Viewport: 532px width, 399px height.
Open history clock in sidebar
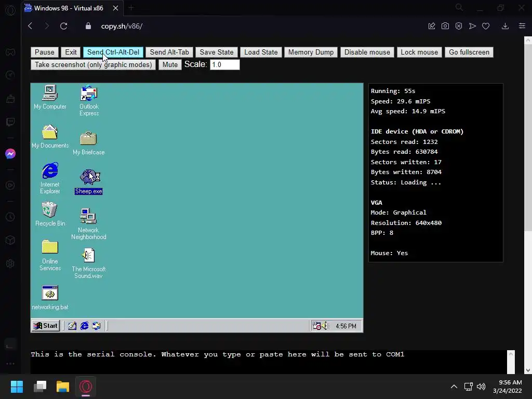tap(10, 217)
